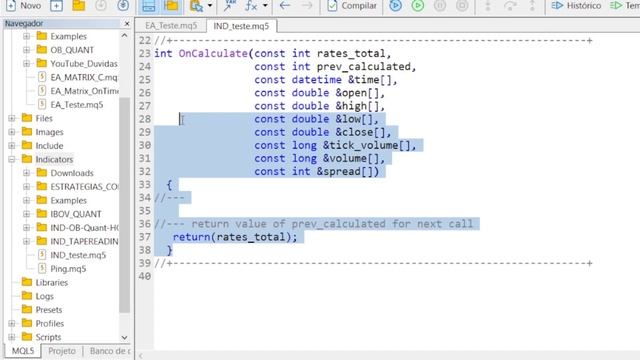
Task: Click navigator scrollbar down arrow
Action: coord(124,338)
